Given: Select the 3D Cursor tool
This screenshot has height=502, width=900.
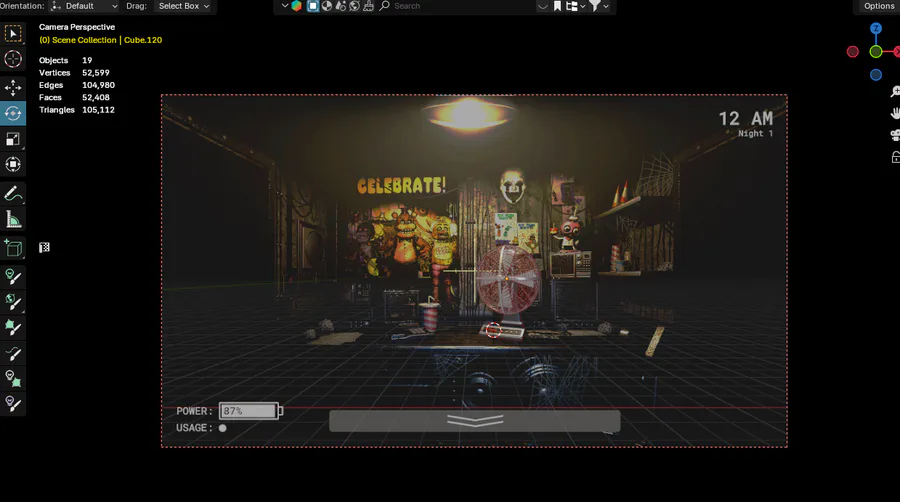Looking at the screenshot, I should click(13, 59).
